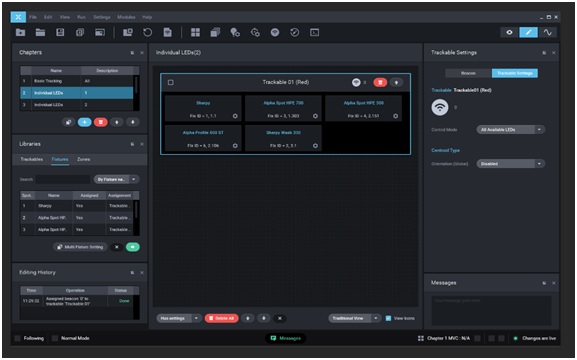Open settings gear on Alpha Profile 800 ST tile

(235, 146)
